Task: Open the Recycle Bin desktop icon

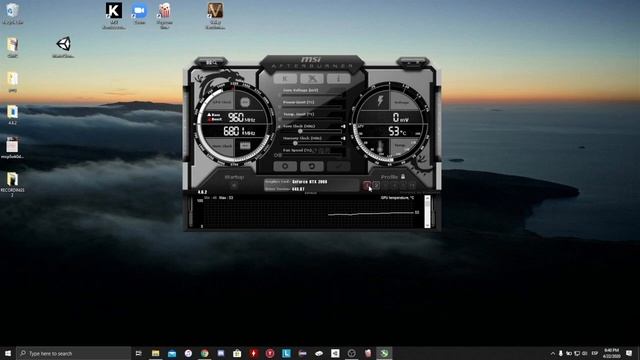Action: (x=13, y=13)
